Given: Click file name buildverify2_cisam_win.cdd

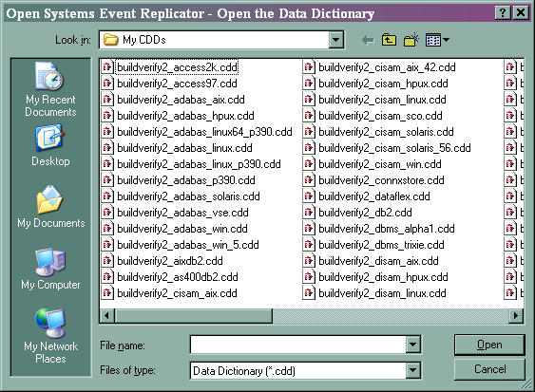Looking at the screenshot, I should coord(380,164).
